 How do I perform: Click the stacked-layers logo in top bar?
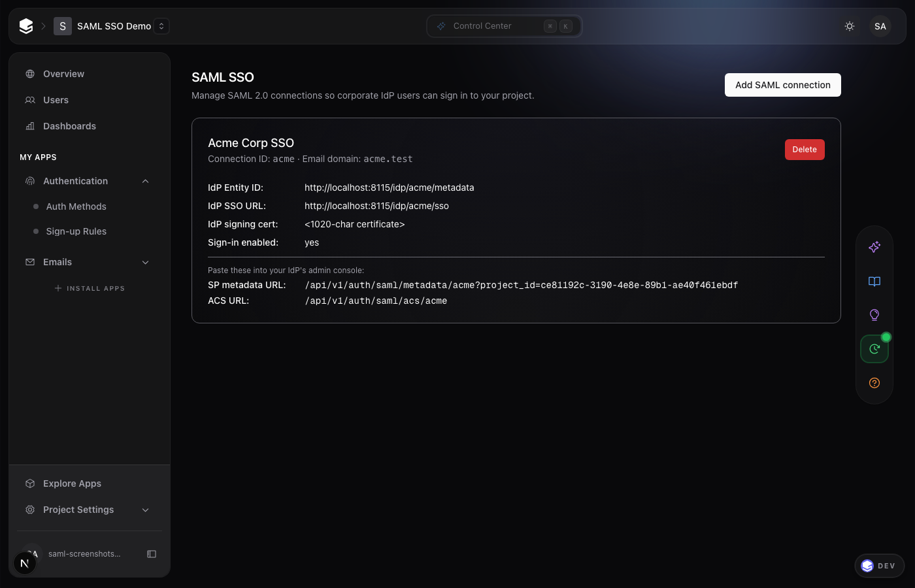pyautogui.click(x=26, y=26)
